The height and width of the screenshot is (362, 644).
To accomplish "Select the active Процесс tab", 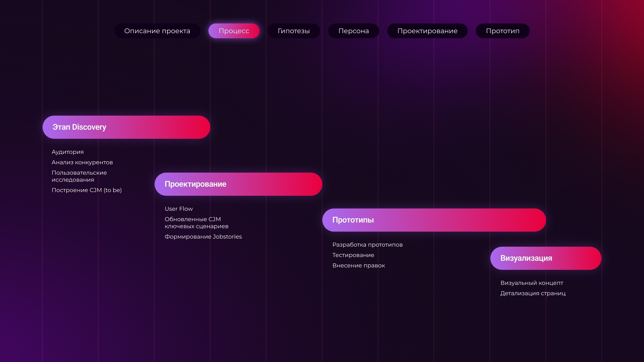I will click(234, 31).
